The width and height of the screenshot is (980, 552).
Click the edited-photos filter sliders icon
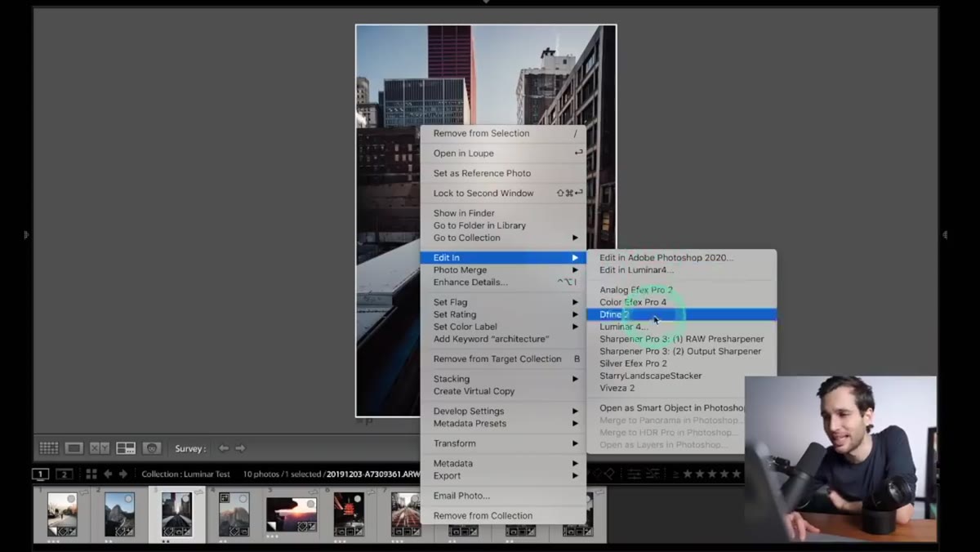635,474
